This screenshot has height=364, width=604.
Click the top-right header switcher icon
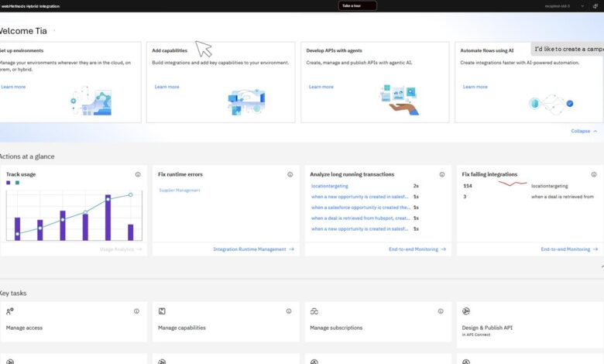(595, 6)
